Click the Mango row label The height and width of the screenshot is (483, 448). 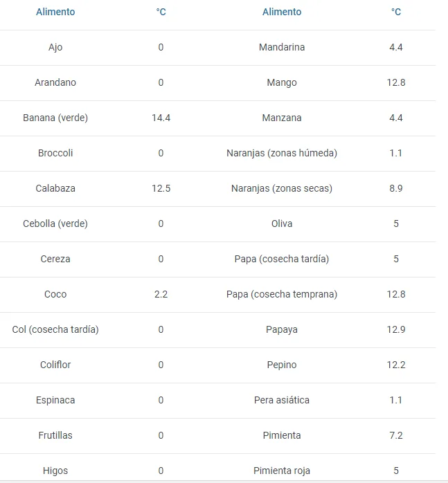[x=282, y=82]
